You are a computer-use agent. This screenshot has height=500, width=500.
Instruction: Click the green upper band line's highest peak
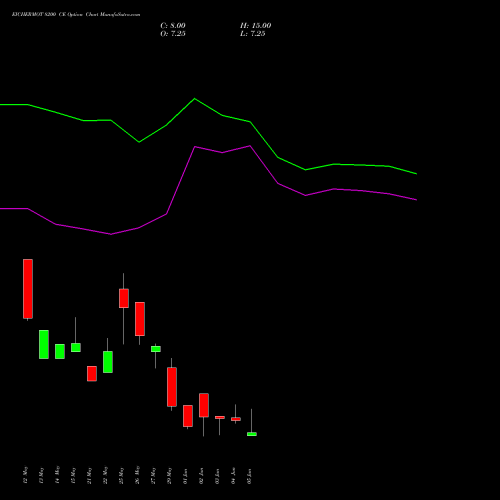(x=195, y=99)
